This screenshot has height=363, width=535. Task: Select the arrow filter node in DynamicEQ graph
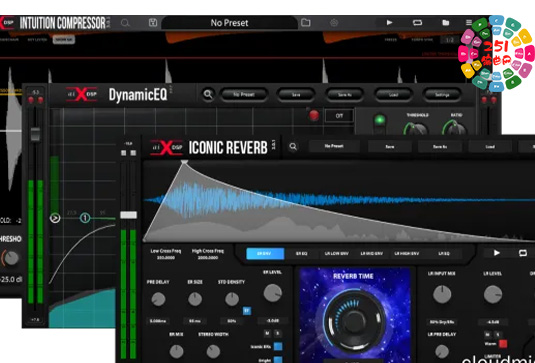[55, 218]
